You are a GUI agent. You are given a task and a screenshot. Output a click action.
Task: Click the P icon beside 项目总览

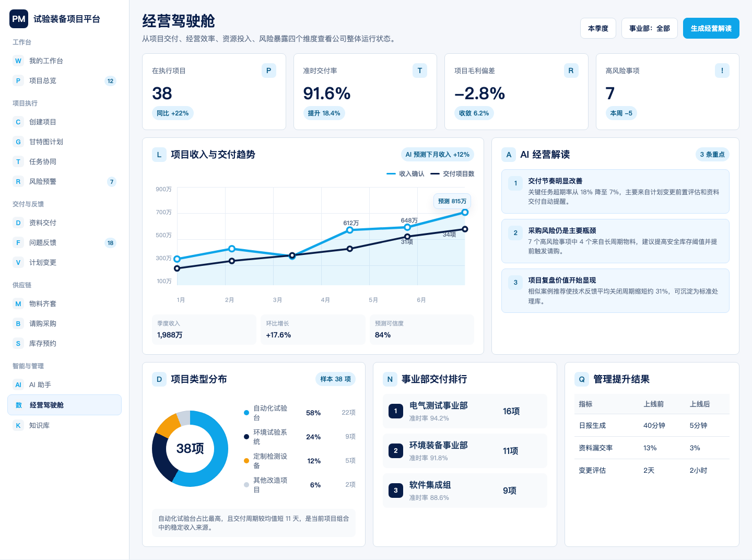(18, 80)
